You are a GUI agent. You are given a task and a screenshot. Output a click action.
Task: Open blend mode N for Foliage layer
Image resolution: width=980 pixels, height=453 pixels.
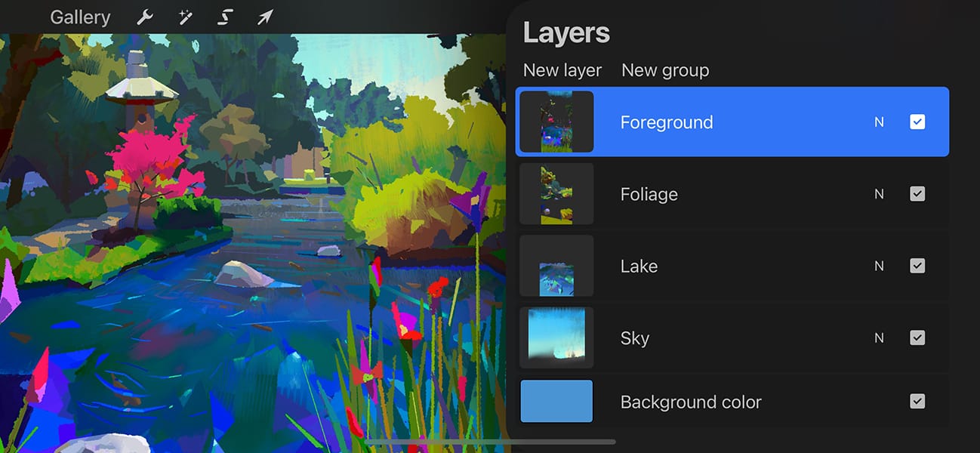pos(879,194)
